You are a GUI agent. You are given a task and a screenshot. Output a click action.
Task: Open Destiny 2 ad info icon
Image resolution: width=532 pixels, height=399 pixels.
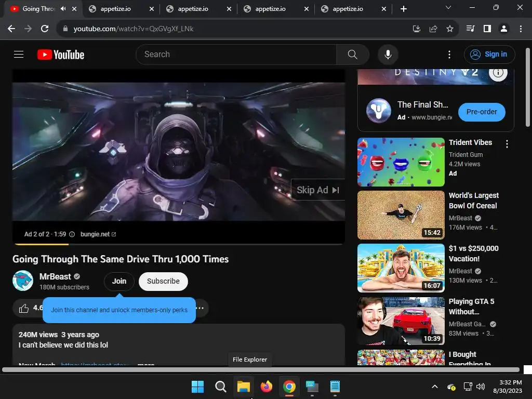coord(498,73)
